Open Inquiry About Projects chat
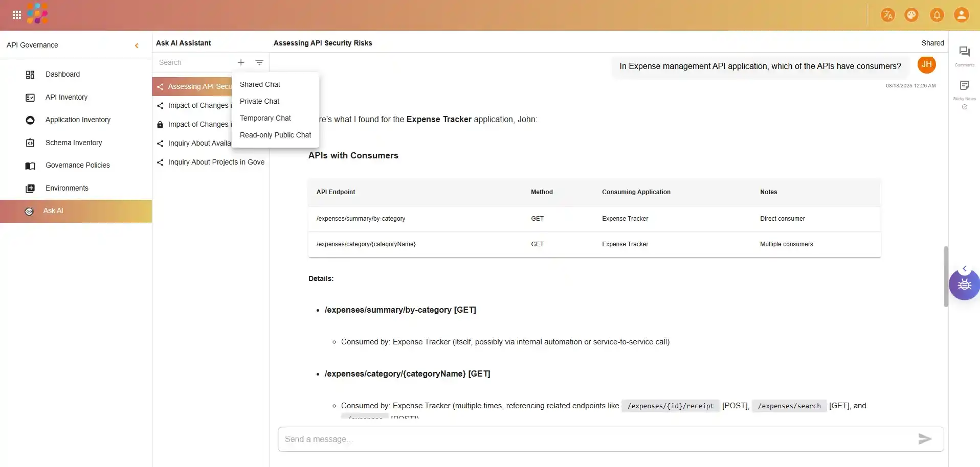The width and height of the screenshot is (980, 467). 216,162
